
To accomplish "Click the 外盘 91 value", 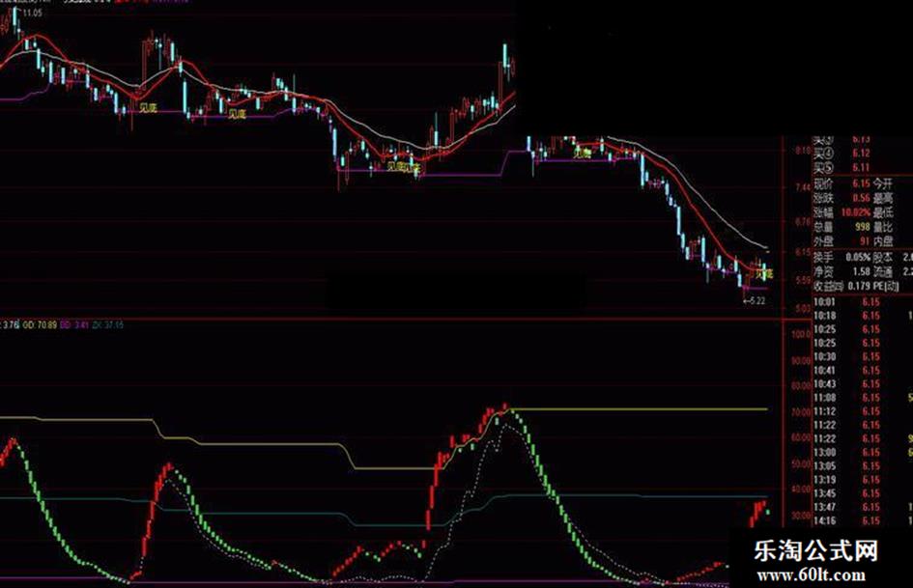I will pyautogui.click(x=864, y=241).
